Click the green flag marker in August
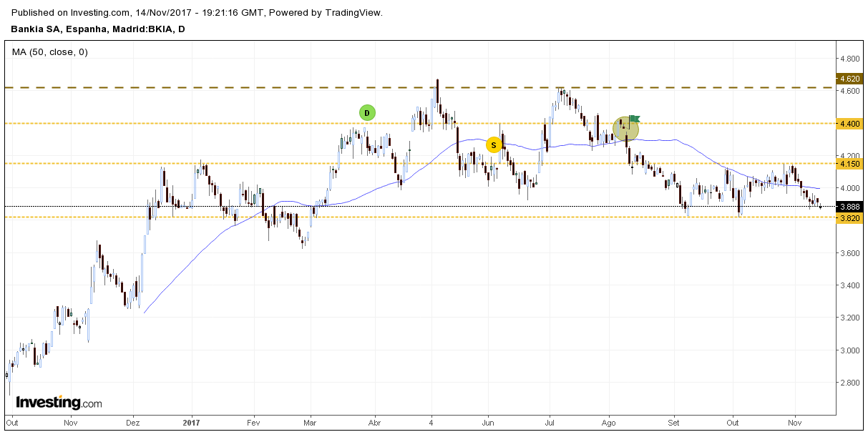 tap(635, 119)
